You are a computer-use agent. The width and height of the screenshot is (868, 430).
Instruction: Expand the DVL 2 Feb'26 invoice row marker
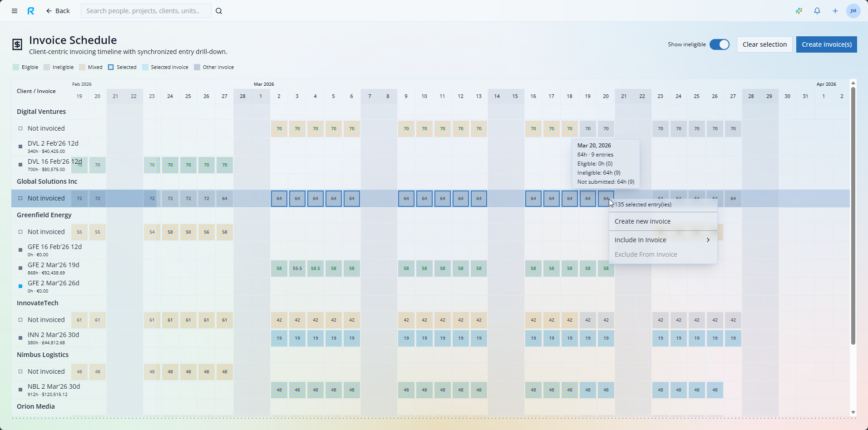click(x=20, y=146)
